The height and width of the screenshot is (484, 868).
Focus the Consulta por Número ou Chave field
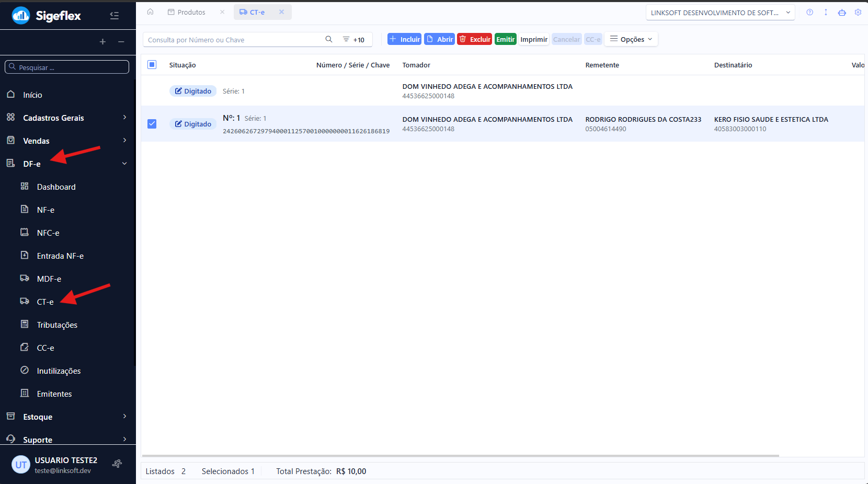click(x=234, y=40)
